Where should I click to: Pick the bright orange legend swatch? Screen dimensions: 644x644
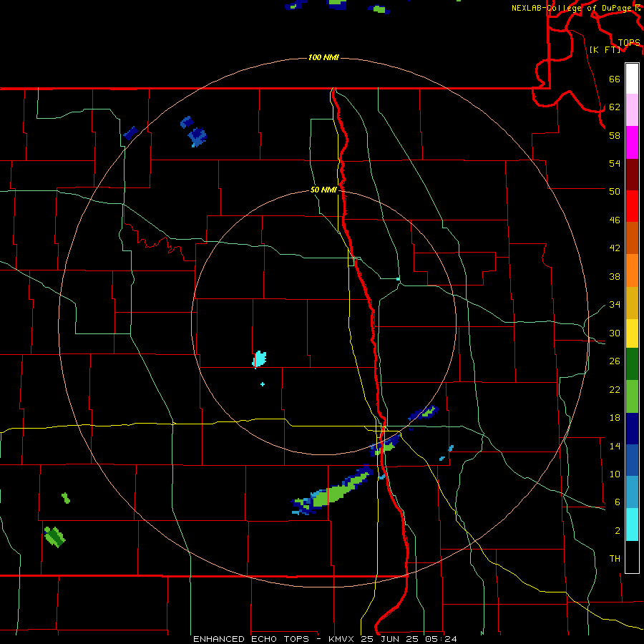tap(632, 270)
